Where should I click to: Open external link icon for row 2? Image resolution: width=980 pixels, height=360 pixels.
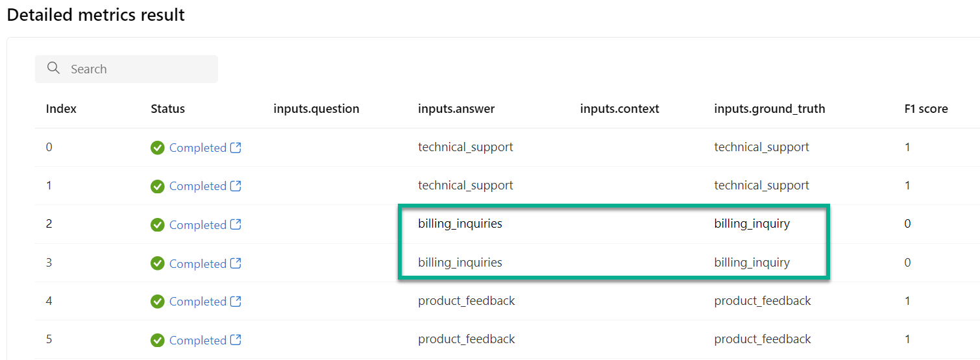click(x=236, y=224)
